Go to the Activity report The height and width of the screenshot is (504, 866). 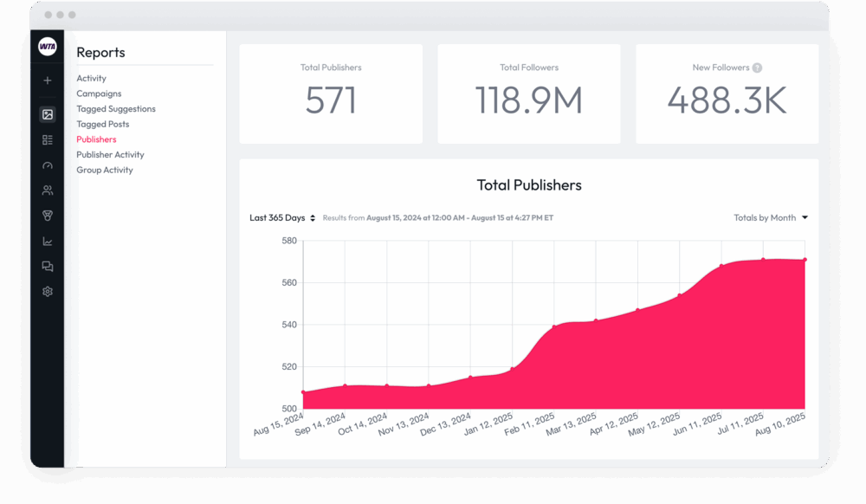[x=91, y=79]
